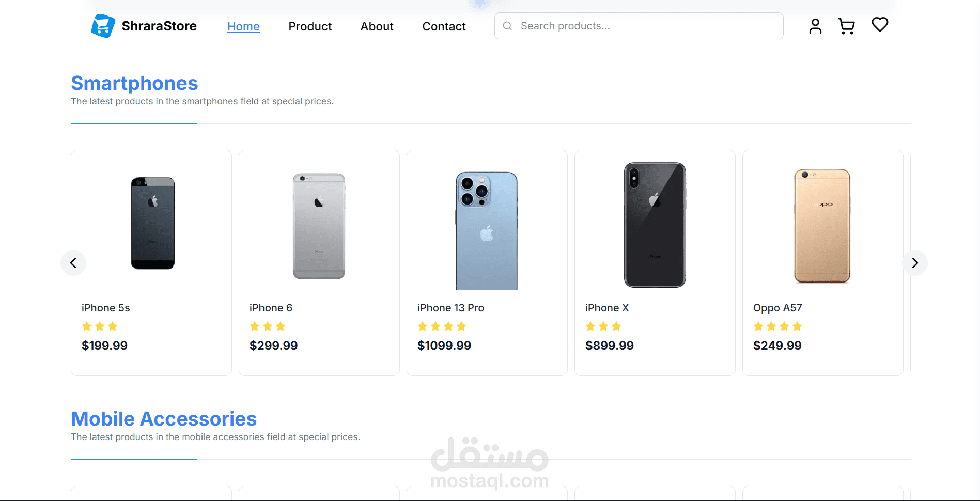The width and height of the screenshot is (980, 501).
Task: Open the iPhone 13 Pro product image
Action: (x=487, y=230)
